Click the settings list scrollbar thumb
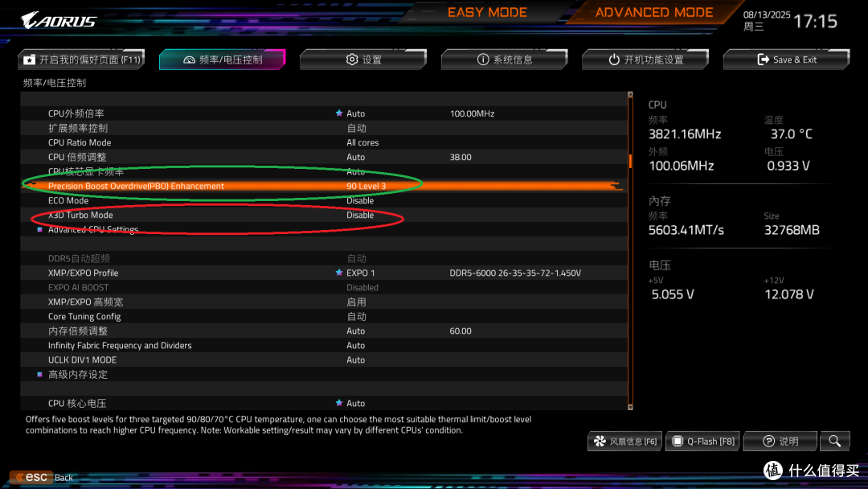This screenshot has height=489, width=868. tap(630, 161)
